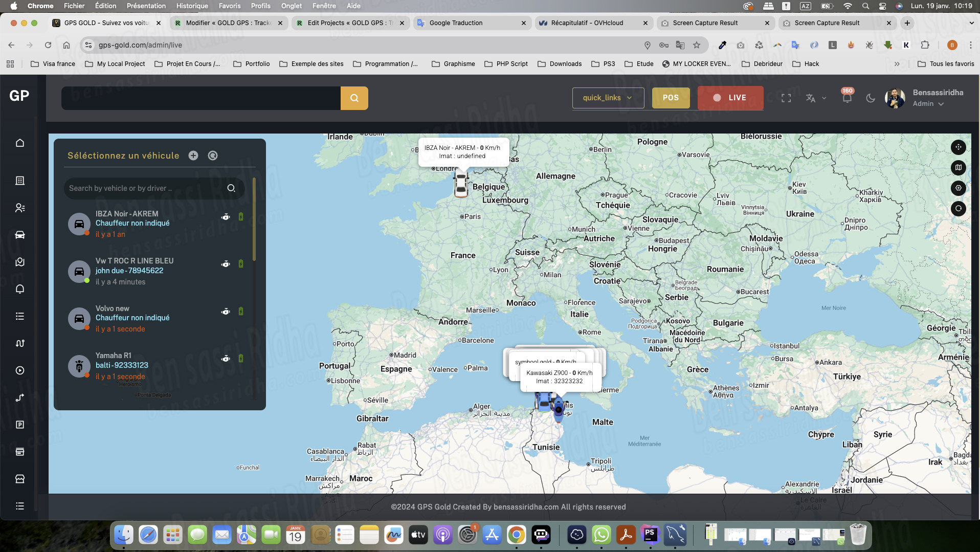Click the red LIVE button

(730, 98)
